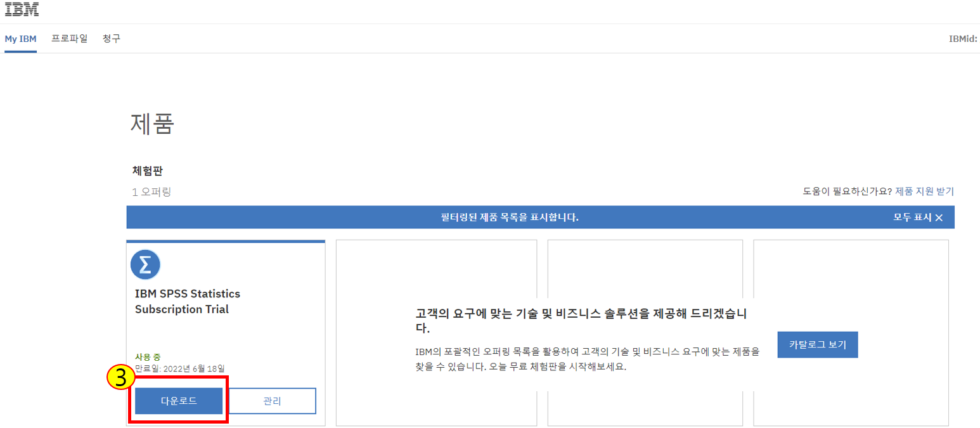This screenshot has width=980, height=428.
Task: Click the 카탈로그 보기 button
Action: click(818, 344)
